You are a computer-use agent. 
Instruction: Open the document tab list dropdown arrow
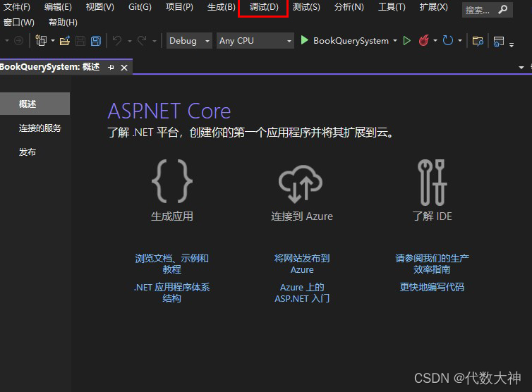click(x=521, y=68)
